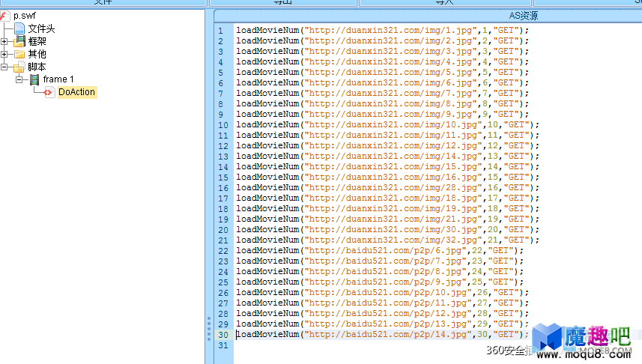The width and height of the screenshot is (642, 364).
Task: Click the empty line 31 in editor
Action: pos(437,345)
